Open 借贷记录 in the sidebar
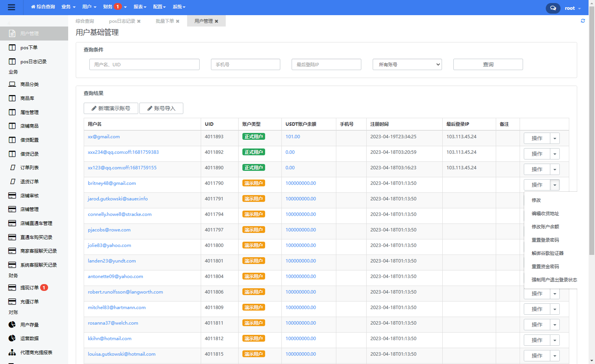 pos(34,154)
